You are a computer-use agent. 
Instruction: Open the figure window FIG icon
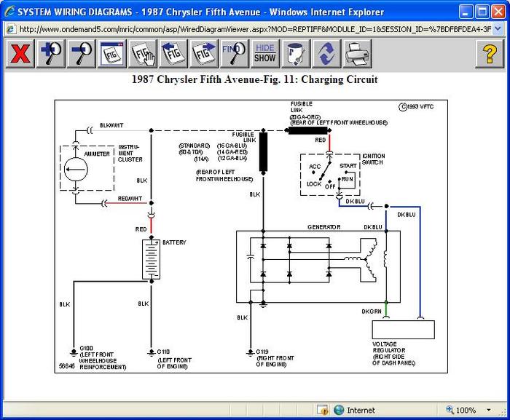112,54
